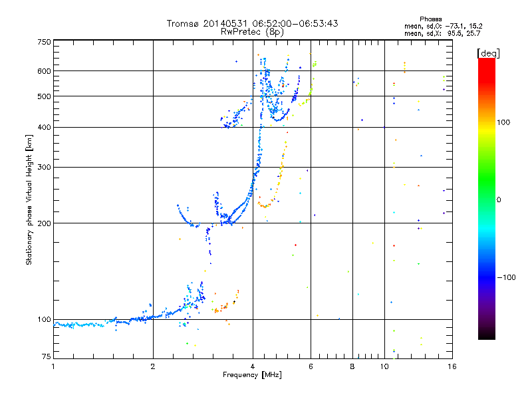
Task: Click the x-axis tick label '10'
Action: pyautogui.click(x=384, y=366)
